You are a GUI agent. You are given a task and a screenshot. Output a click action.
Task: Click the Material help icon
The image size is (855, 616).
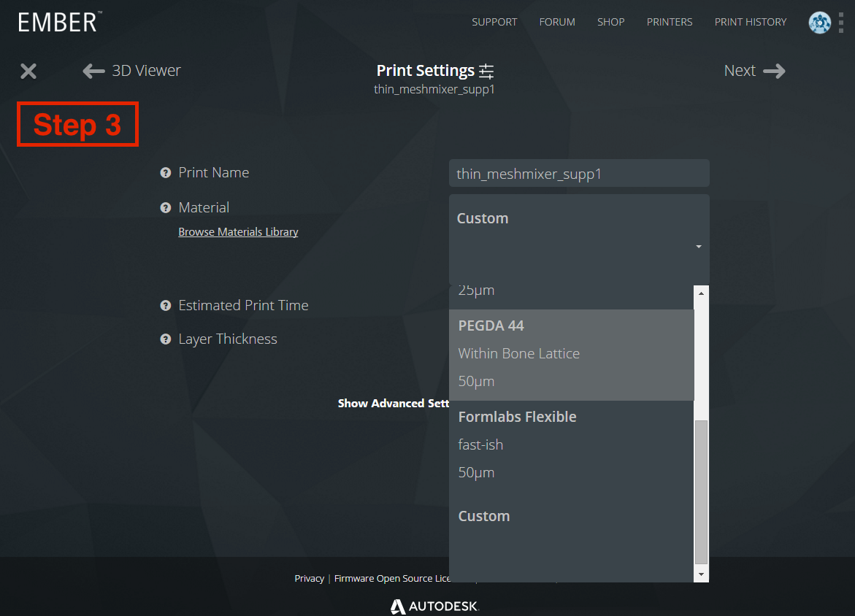click(166, 208)
